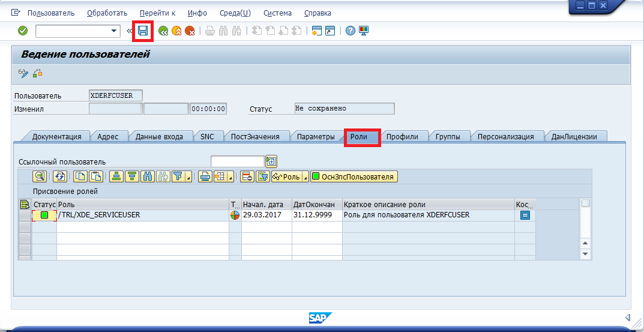The height and width of the screenshot is (332, 644).
Task: Click the green Back arrow icon
Action: [x=163, y=31]
